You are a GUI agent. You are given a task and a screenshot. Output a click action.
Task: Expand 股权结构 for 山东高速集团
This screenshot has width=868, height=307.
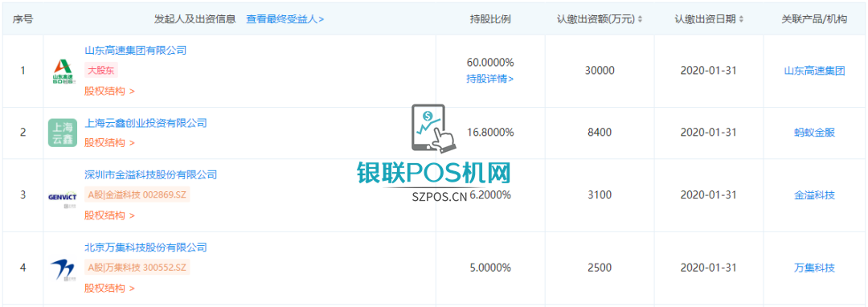point(109,92)
